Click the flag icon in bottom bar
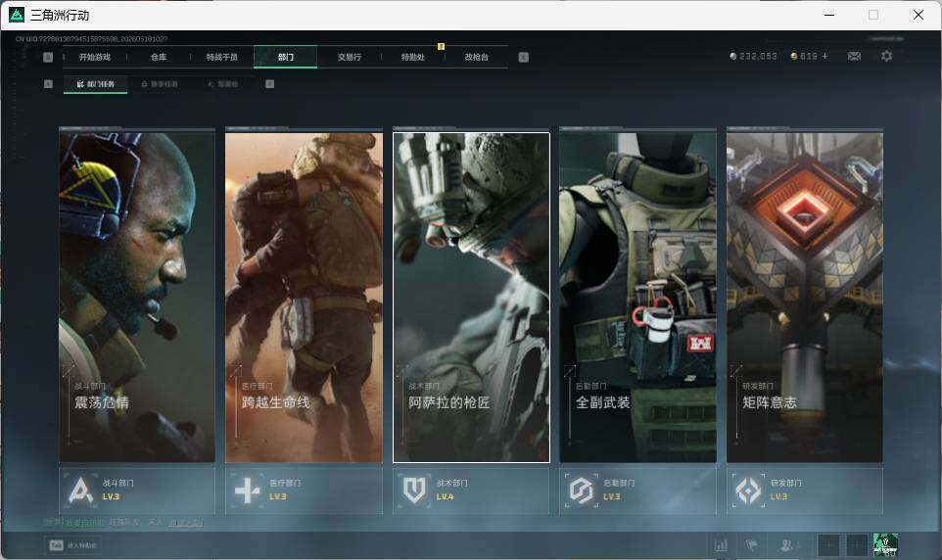Viewport: 942px width, 560px height. coord(752,545)
